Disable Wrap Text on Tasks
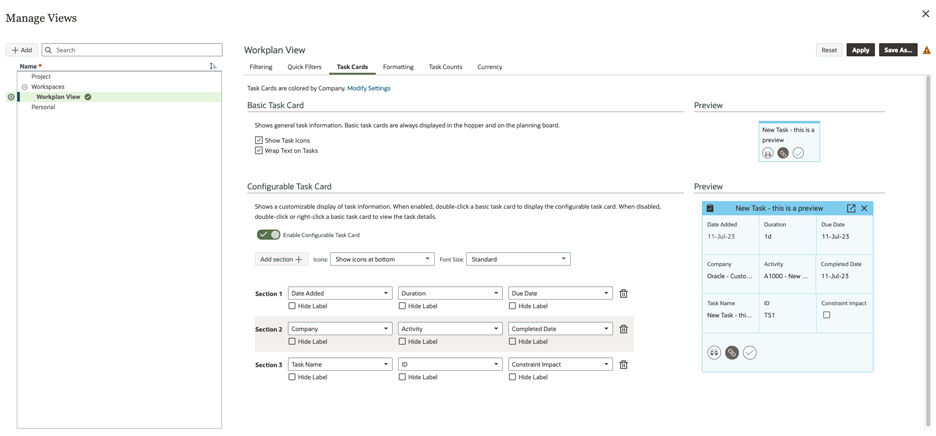 pyautogui.click(x=259, y=151)
